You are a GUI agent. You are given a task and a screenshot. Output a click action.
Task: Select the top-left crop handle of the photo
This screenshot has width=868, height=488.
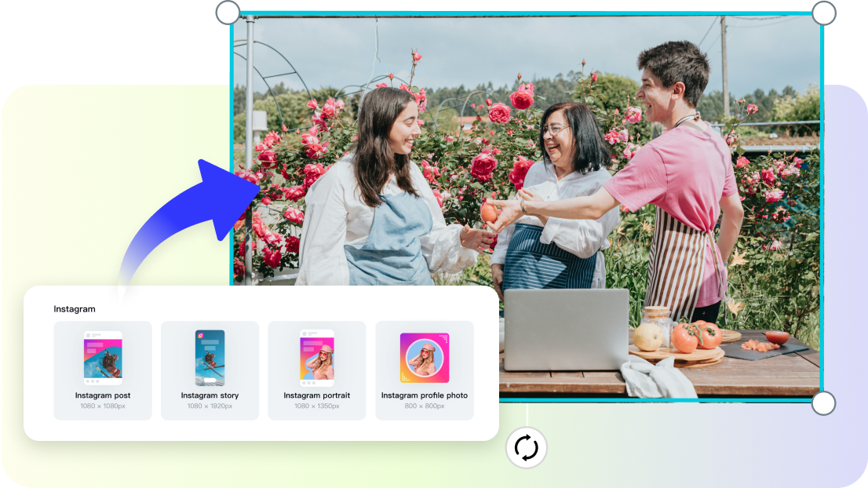(x=227, y=13)
